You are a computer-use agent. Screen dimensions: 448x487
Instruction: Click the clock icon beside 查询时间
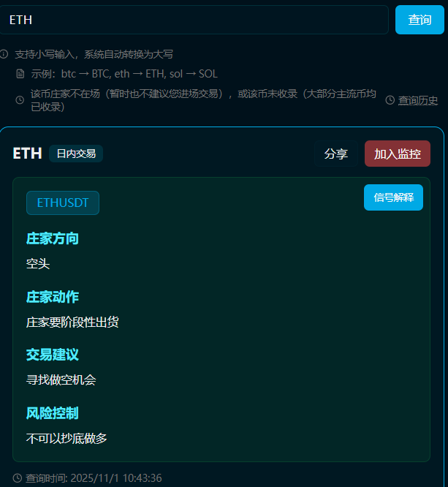coord(18,478)
